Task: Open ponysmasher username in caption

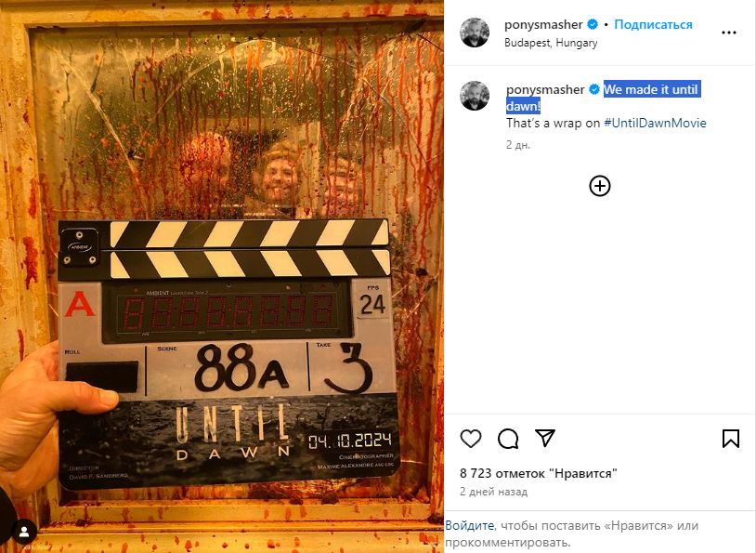Action: [545, 90]
